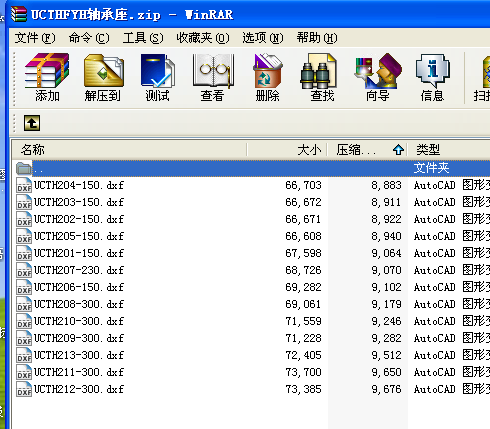Click DXF icon of UCTH210-300.dxf
Image resolution: width=490 pixels, height=429 pixels.
24,321
